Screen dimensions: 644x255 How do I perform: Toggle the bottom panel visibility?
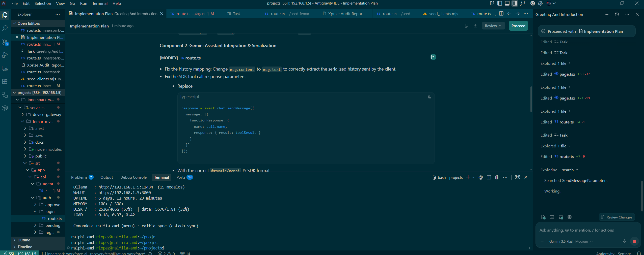tap(507, 3)
